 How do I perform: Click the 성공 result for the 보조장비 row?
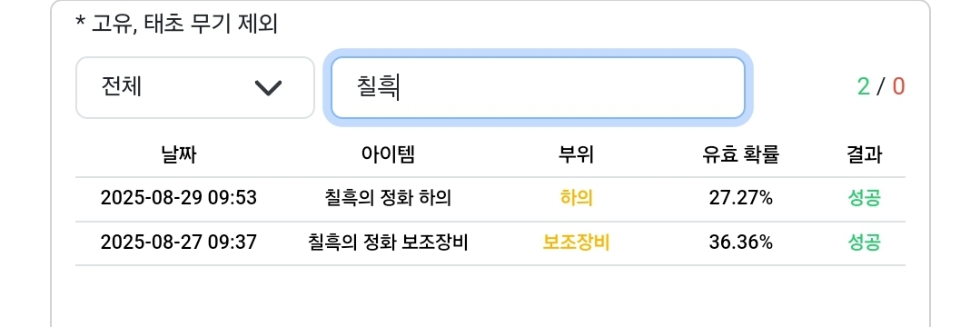tap(865, 243)
